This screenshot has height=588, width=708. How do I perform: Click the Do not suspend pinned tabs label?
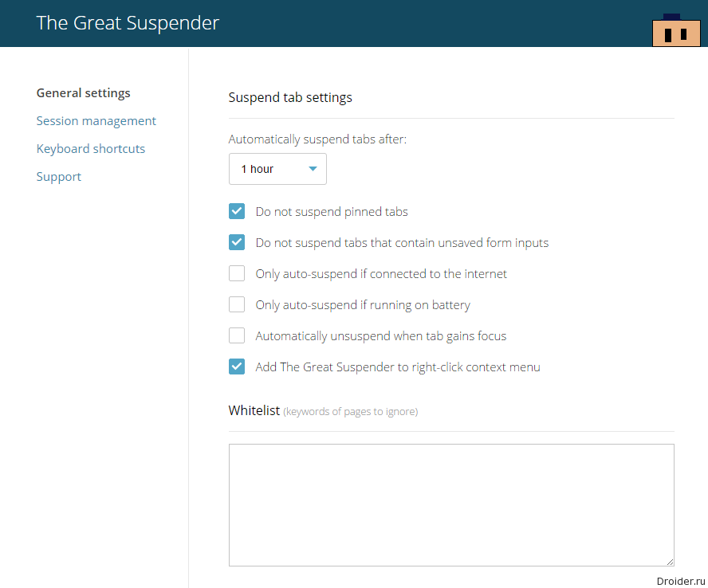click(x=332, y=212)
